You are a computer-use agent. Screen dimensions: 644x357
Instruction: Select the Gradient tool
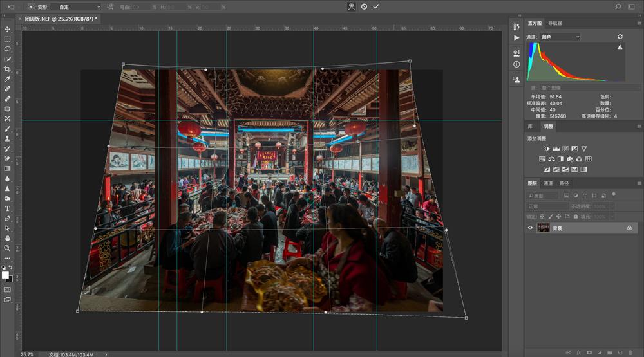(x=7, y=169)
